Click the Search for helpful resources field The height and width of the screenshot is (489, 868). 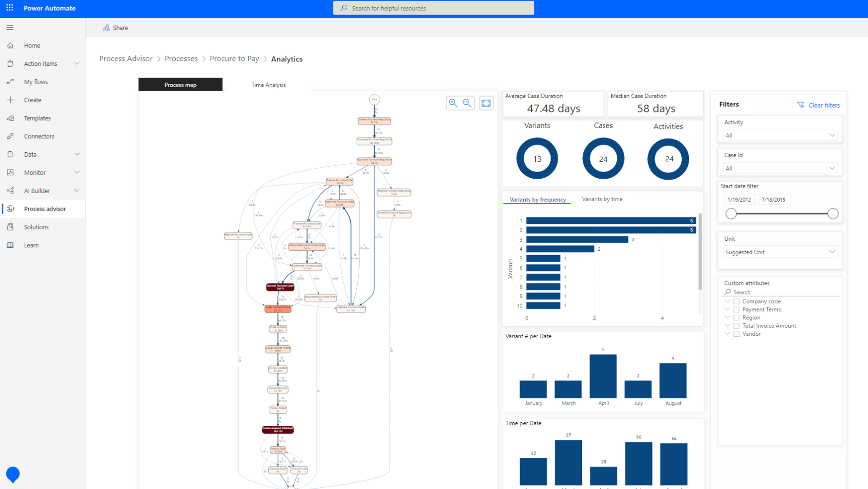(x=434, y=8)
